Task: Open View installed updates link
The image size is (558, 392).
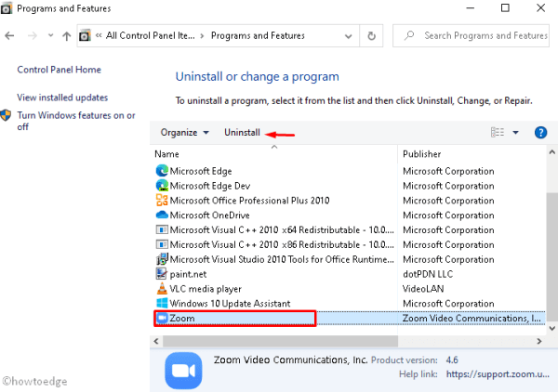Action: tap(62, 98)
